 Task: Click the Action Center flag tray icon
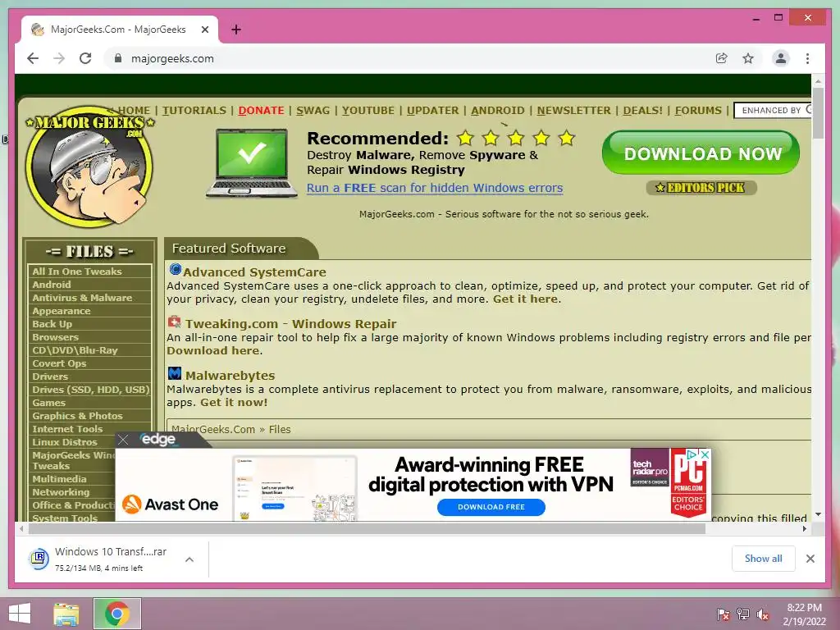point(723,614)
